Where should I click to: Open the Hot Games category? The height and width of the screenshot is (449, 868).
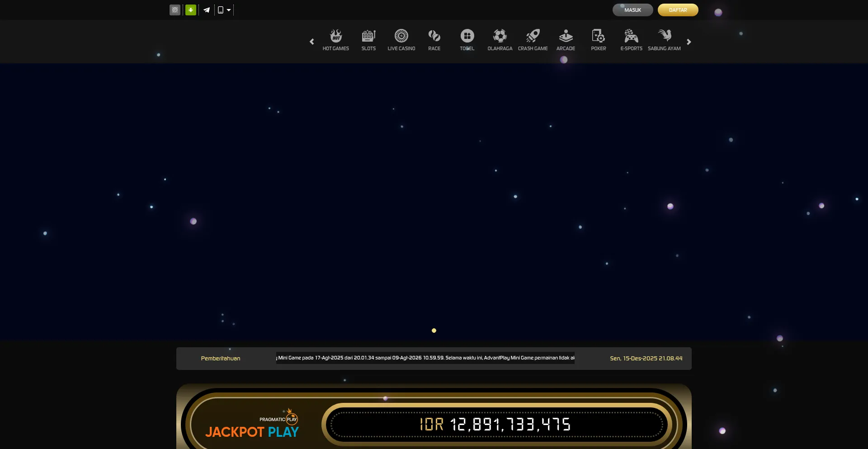336,40
